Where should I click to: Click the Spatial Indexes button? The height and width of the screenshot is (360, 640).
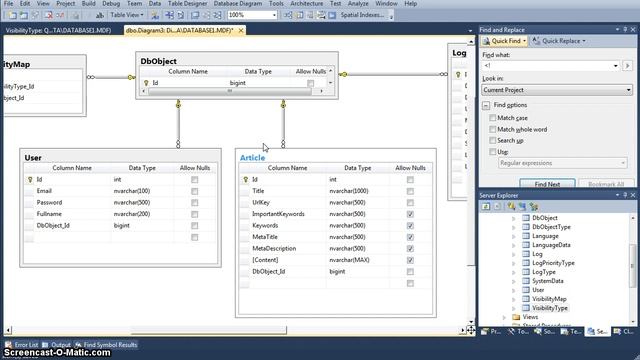[x=361, y=15]
